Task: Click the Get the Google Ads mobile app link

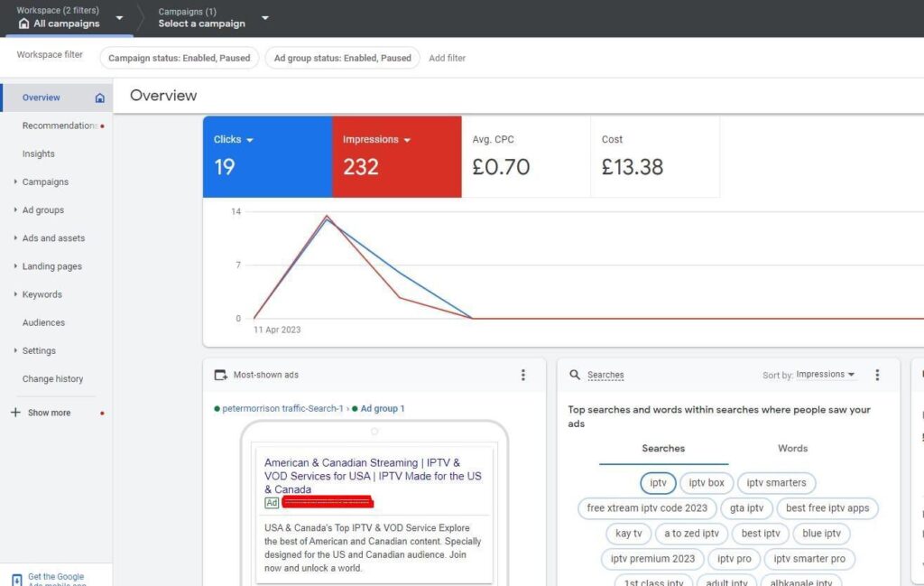Action: click(x=57, y=579)
